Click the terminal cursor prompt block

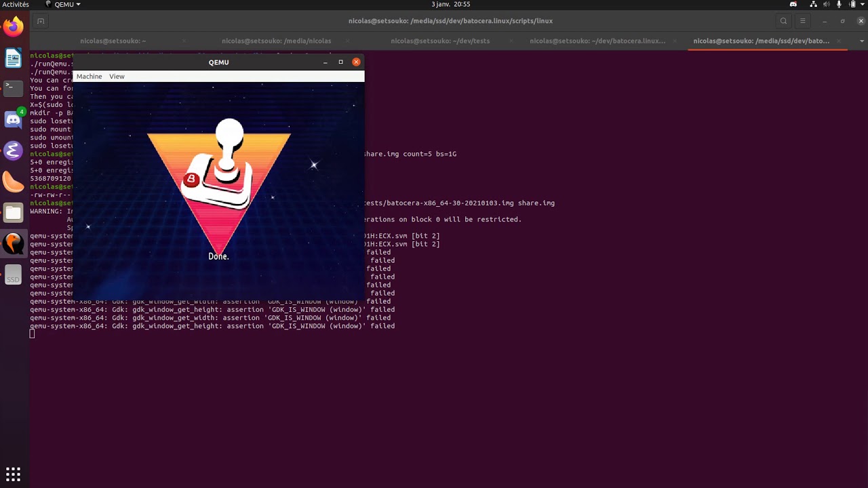coord(33,334)
